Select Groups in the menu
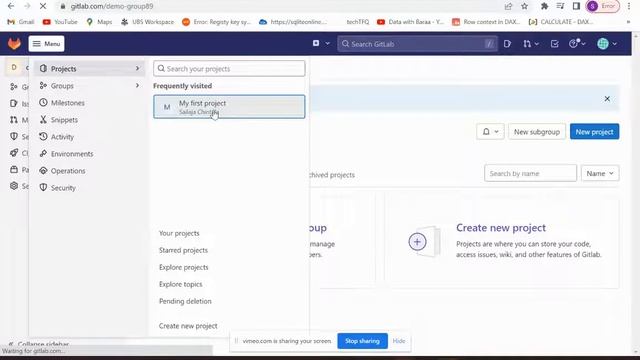 (89, 86)
